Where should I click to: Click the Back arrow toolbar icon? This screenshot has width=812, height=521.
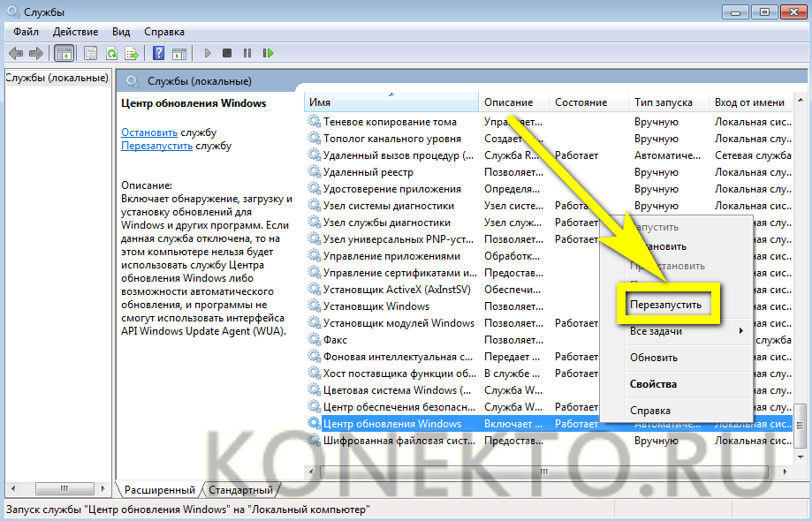16,53
